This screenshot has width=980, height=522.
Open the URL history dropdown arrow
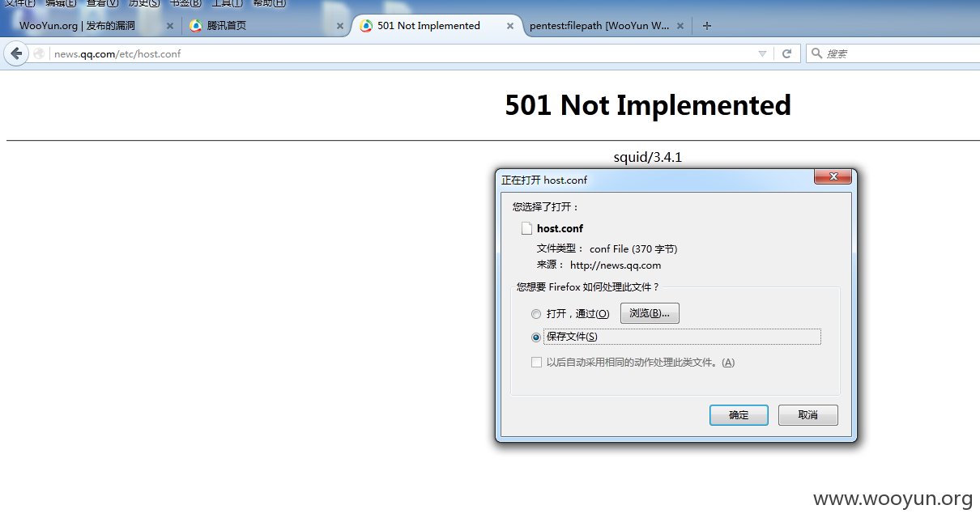tap(762, 53)
